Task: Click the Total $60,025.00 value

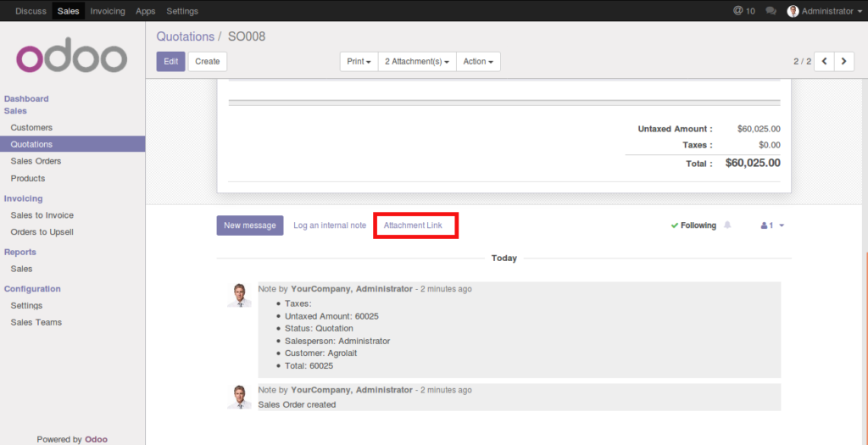Action: pos(753,163)
